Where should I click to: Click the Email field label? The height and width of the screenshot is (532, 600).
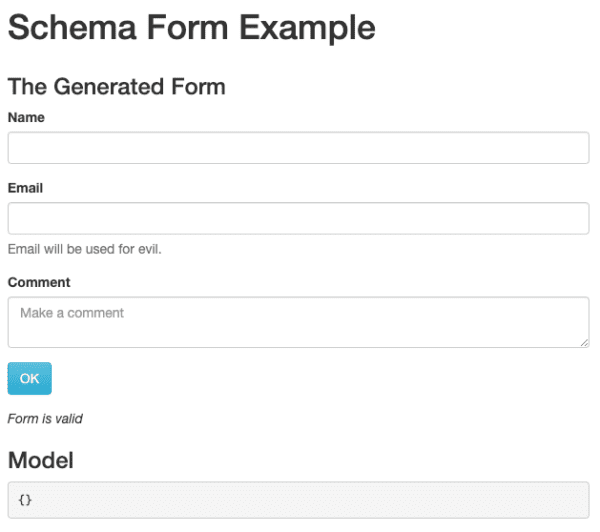(25, 188)
